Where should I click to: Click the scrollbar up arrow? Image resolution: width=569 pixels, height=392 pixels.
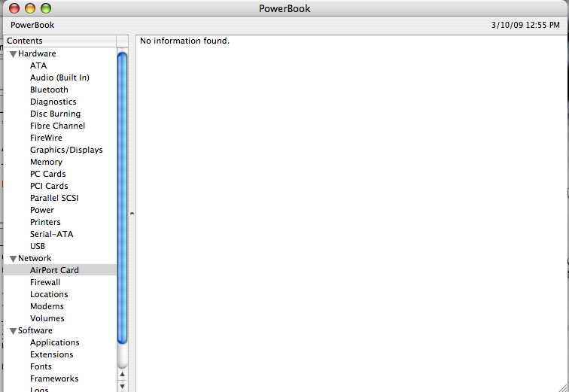pyautogui.click(x=122, y=374)
